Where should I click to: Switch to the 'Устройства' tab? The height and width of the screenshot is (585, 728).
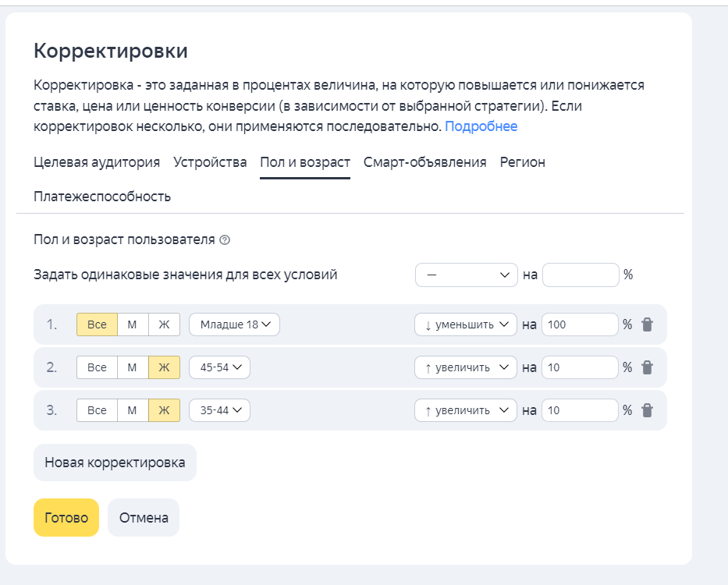pyautogui.click(x=210, y=162)
